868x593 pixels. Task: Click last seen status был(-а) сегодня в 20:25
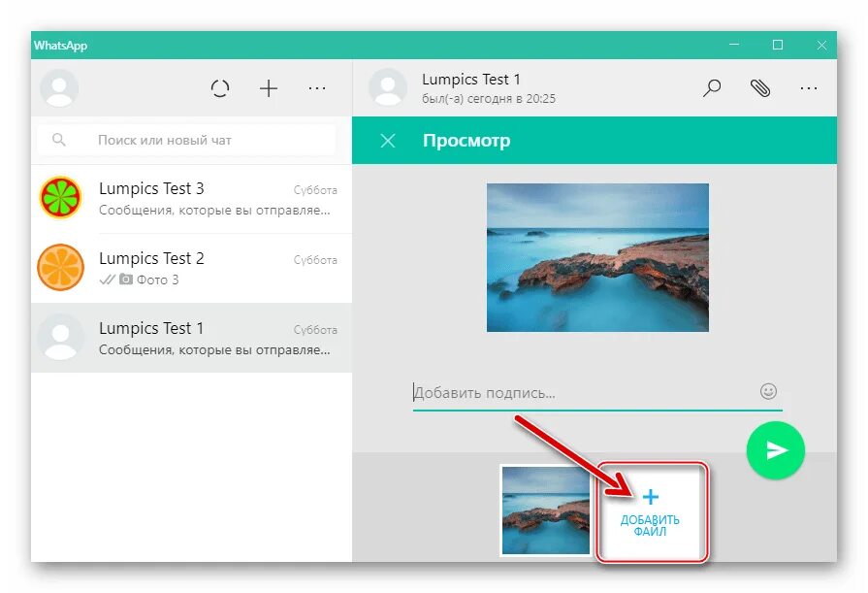click(488, 99)
